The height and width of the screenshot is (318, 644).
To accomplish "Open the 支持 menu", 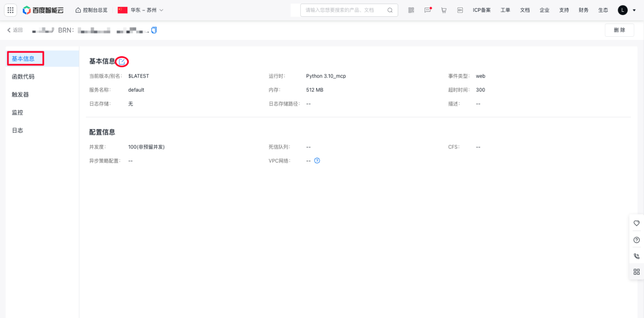I will coord(564,10).
